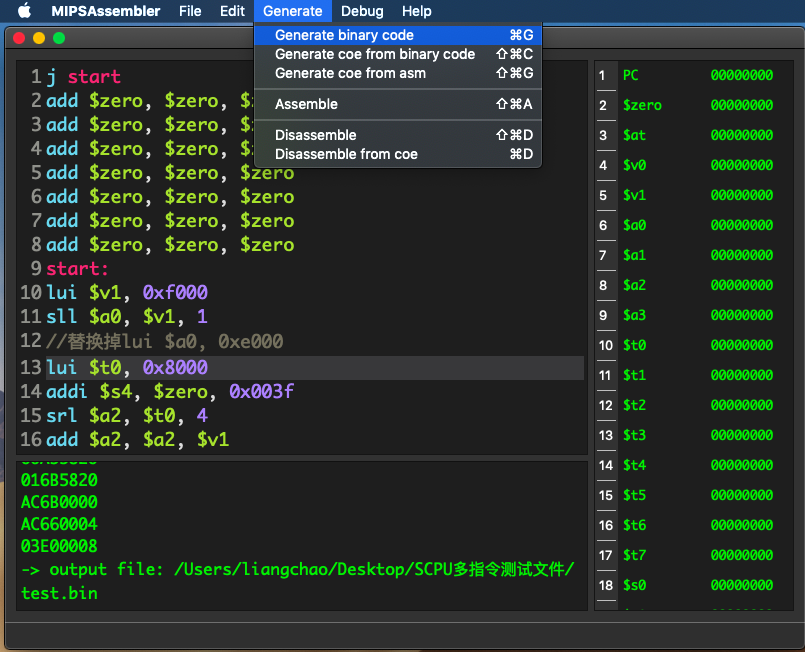Select the Disassemble menu entry
The image size is (805, 652).
(x=398, y=135)
